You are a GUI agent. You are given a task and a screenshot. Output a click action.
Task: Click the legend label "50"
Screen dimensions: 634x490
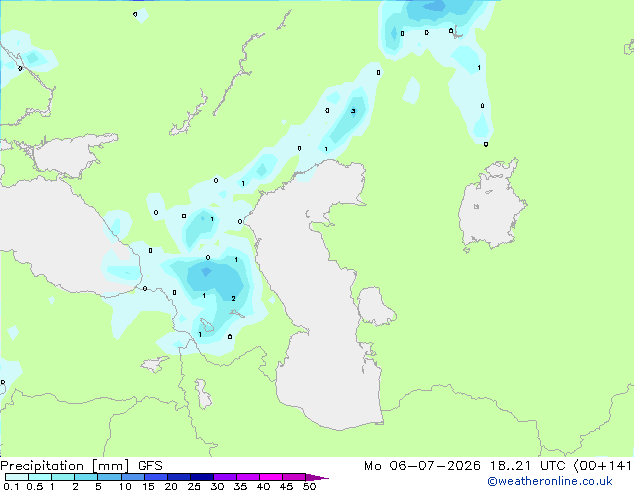pyautogui.click(x=309, y=486)
